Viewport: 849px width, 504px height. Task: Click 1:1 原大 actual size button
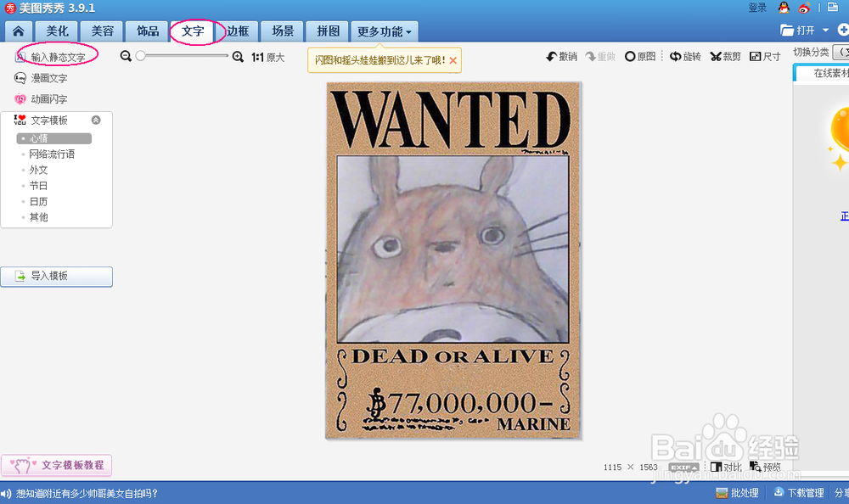click(268, 57)
